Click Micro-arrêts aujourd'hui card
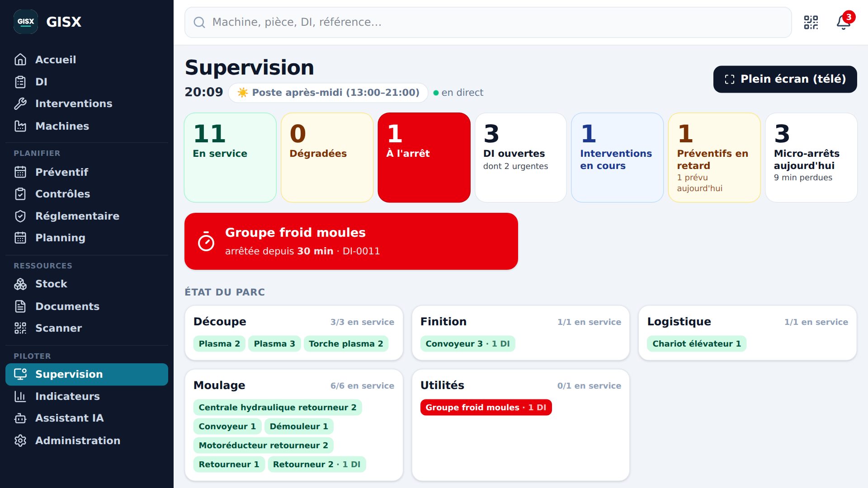 click(x=811, y=157)
